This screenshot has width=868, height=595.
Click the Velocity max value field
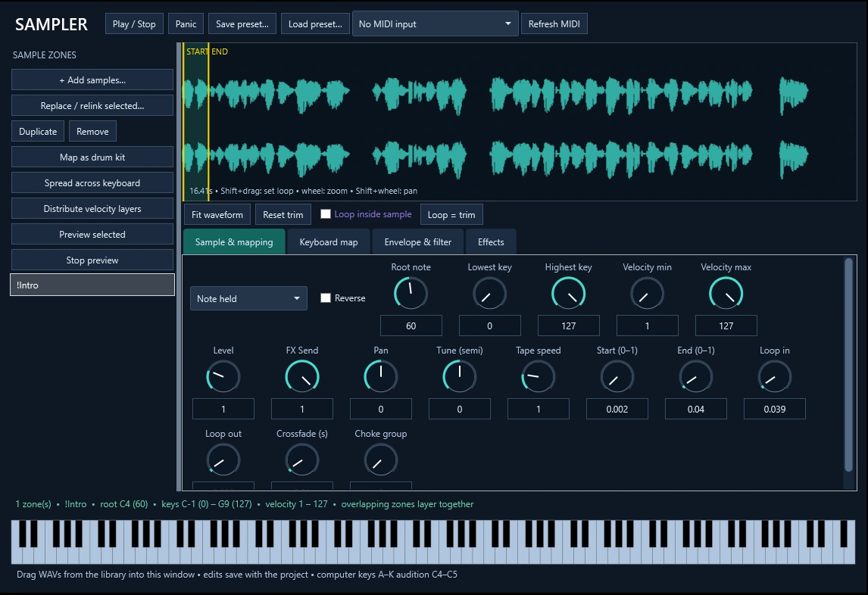(726, 326)
